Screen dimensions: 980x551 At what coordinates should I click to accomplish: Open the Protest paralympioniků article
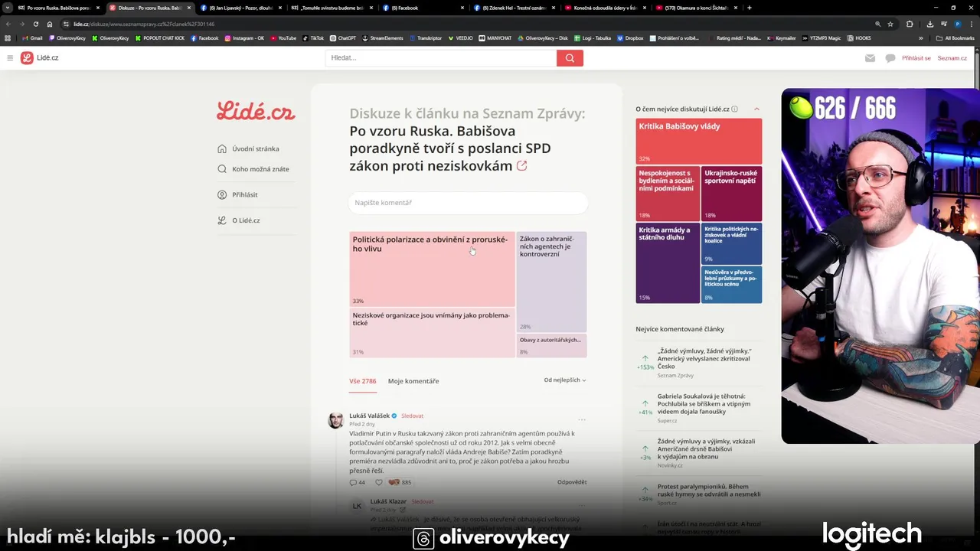pyautogui.click(x=709, y=490)
